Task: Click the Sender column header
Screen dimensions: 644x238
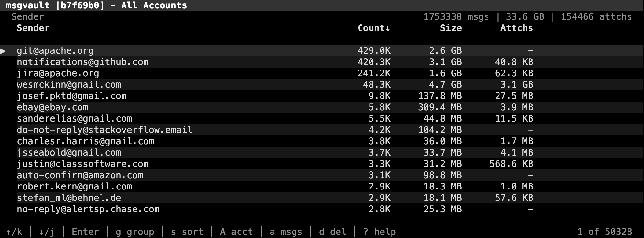Action: click(33, 28)
